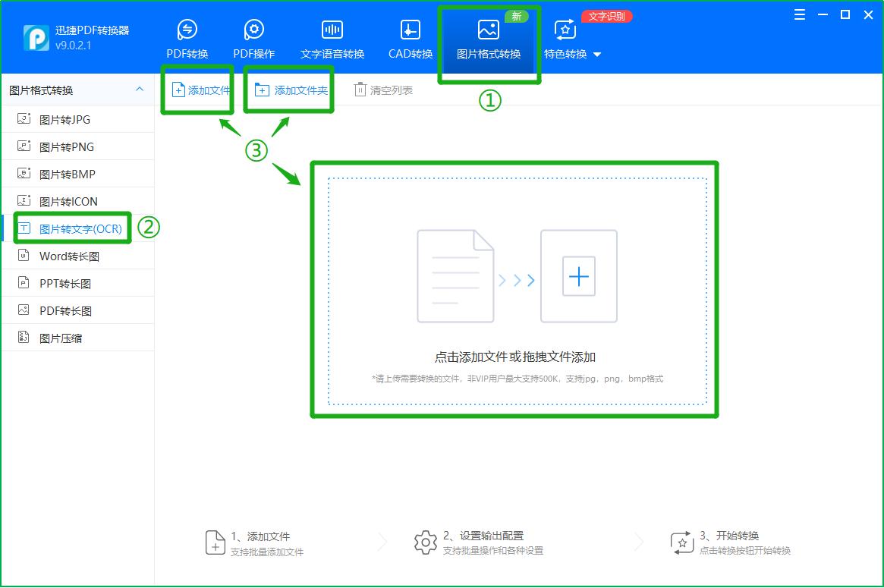Open the hamburger menu at top right
The width and height of the screenshot is (884, 588).
point(800,14)
